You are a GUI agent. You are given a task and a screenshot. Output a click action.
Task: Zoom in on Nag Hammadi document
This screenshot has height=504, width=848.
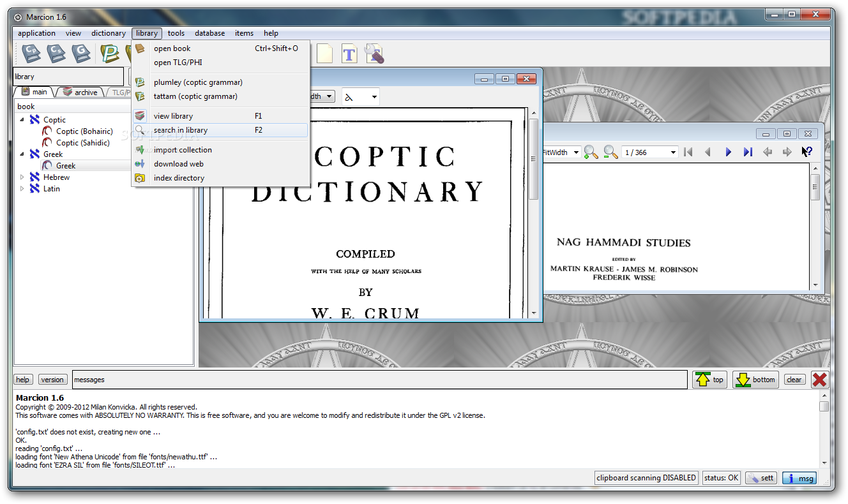point(591,152)
